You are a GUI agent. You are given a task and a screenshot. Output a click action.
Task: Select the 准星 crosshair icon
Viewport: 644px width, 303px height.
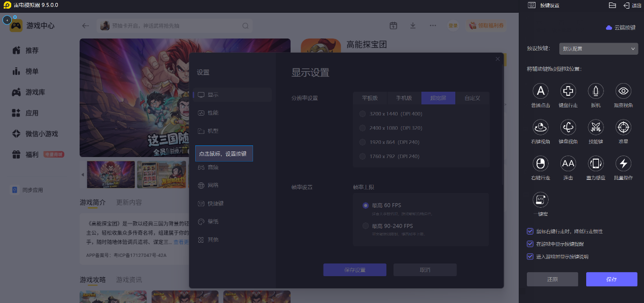tap(623, 127)
